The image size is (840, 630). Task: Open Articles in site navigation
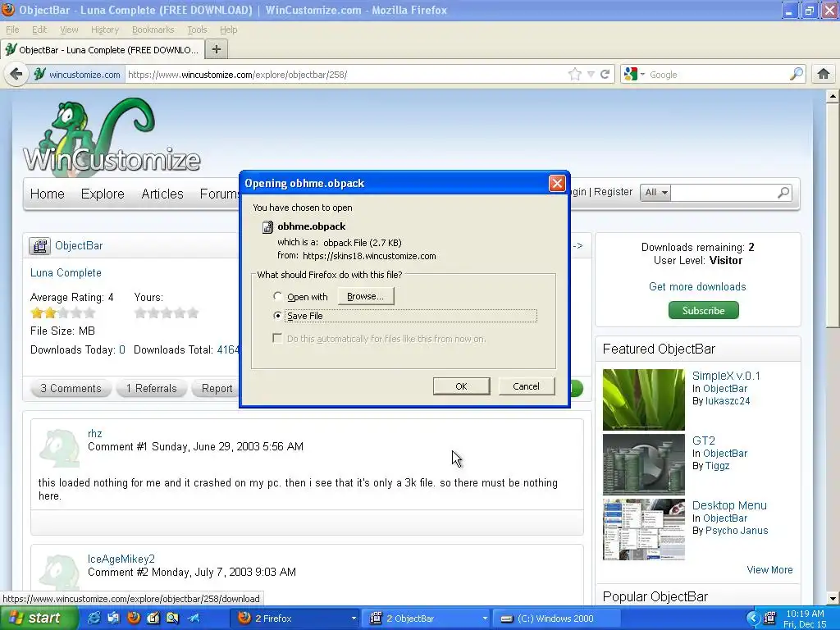click(162, 194)
